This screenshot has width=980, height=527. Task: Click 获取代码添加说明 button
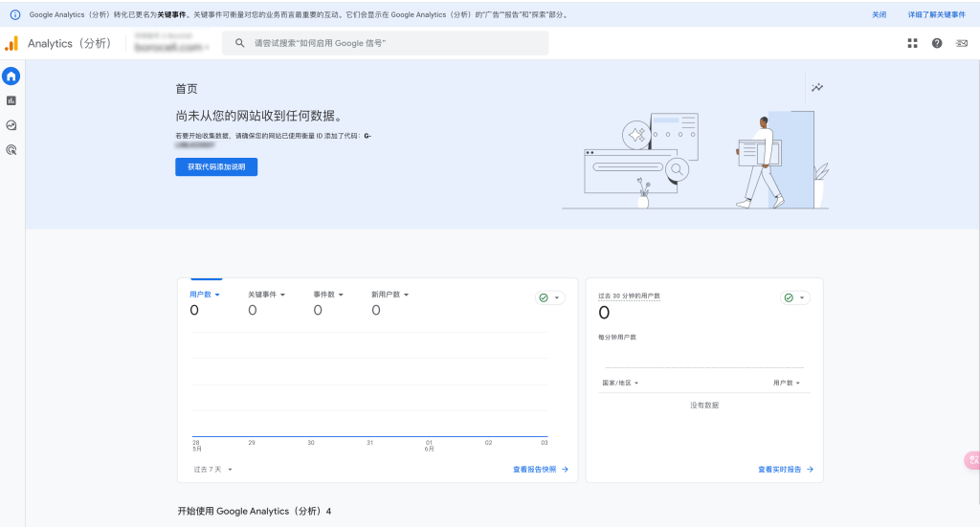point(216,166)
